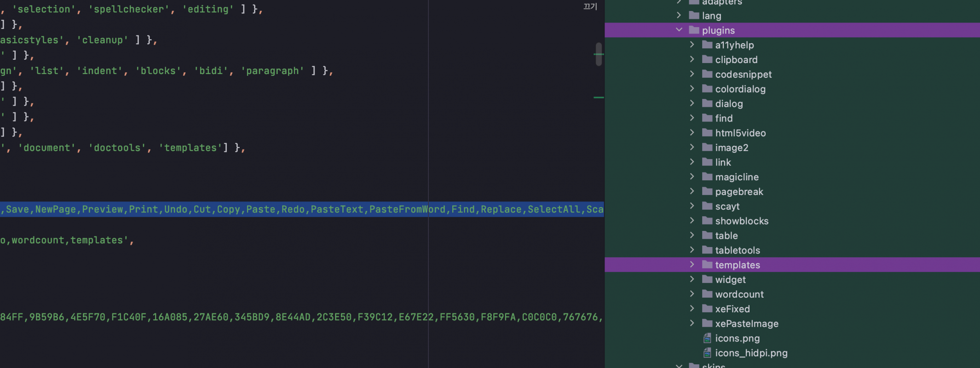This screenshot has height=368, width=980.
Task: Select the showblocks folder name
Action: pos(742,221)
